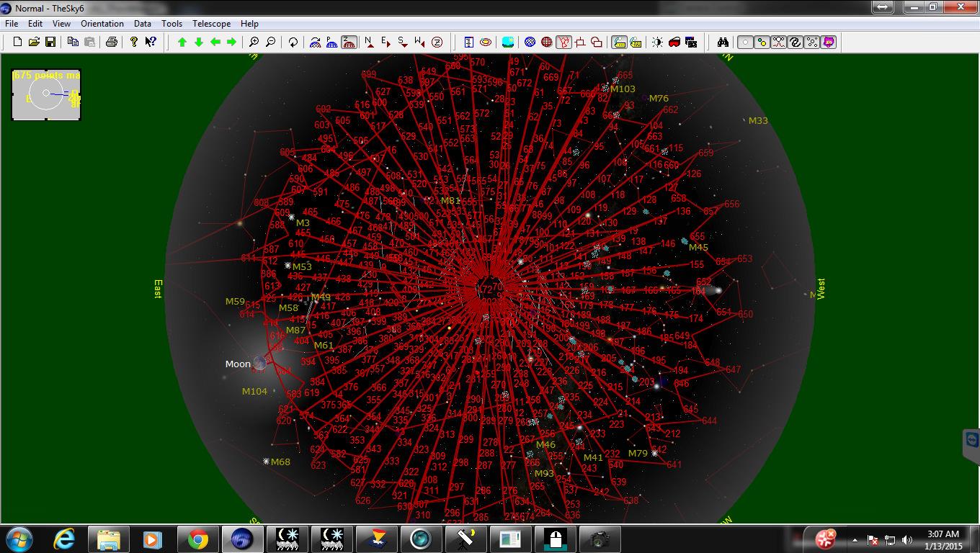The width and height of the screenshot is (980, 553).
Task: Toggle the galaxy spiral display filter
Action: [x=796, y=42]
